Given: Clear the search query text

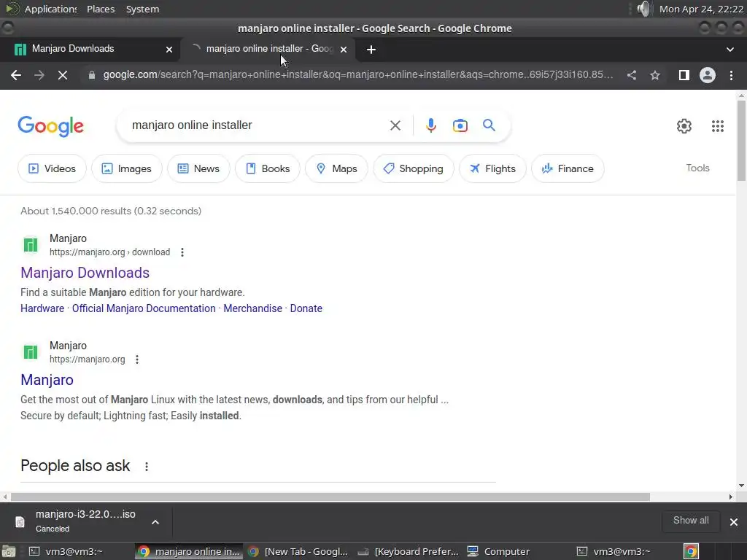Looking at the screenshot, I should 395,125.
